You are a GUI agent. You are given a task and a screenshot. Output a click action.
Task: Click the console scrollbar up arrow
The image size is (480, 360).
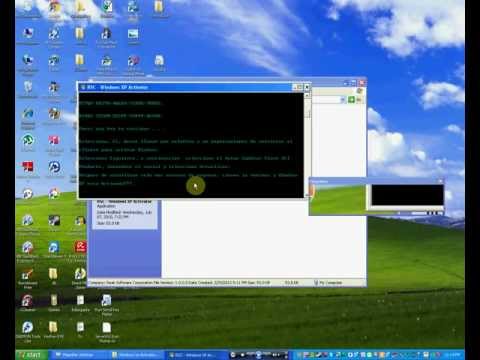pos(307,95)
